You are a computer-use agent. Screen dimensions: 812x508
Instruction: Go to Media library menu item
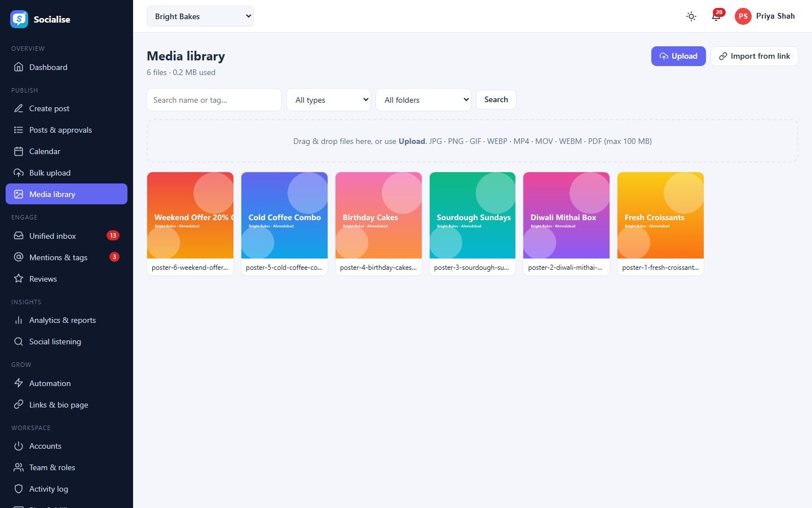click(67, 194)
